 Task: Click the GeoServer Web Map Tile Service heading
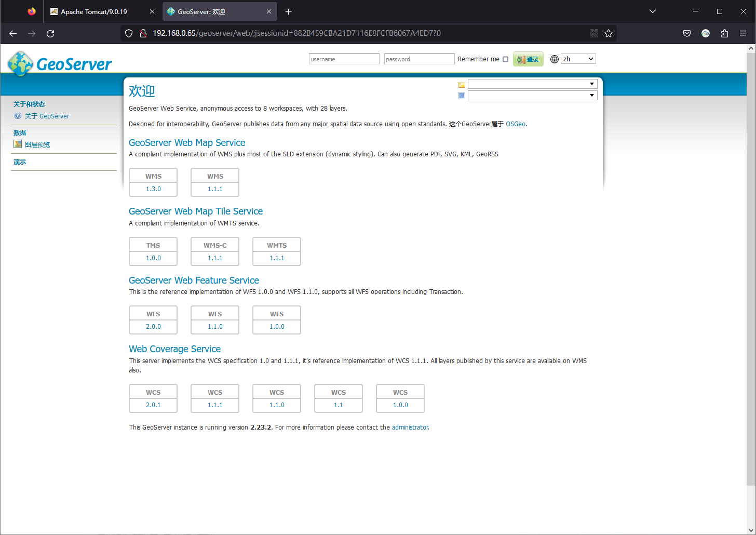196,211
